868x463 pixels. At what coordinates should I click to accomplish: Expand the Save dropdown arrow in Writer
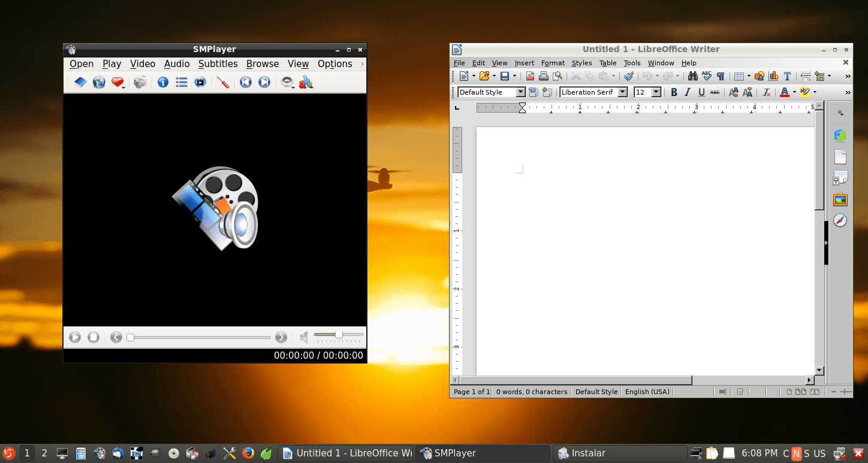514,76
